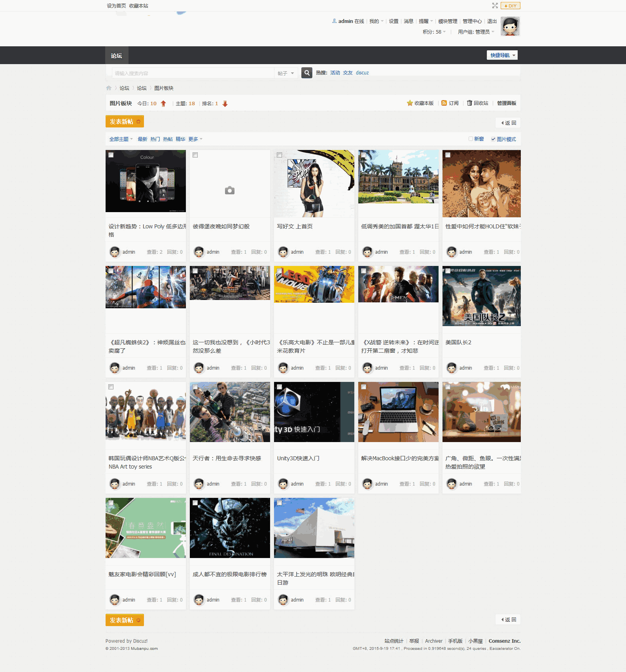Click admin avatar under 魅友家电影会精彩回顾 post
Viewport: 626px width, 672px height.
(x=115, y=600)
